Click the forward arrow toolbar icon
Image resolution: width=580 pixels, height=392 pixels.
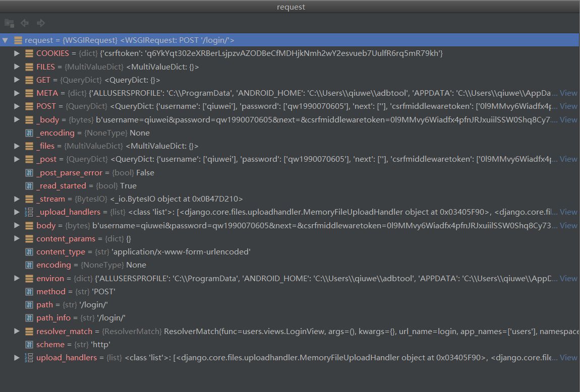tap(41, 23)
